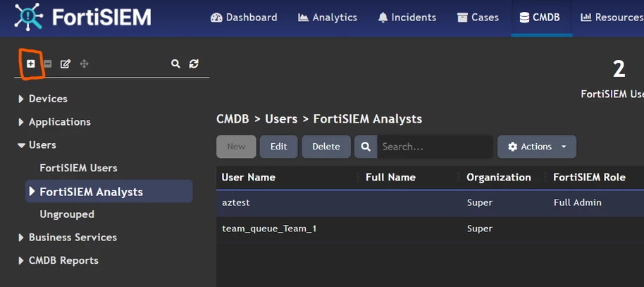Expand the Devices tree node

tap(21, 99)
